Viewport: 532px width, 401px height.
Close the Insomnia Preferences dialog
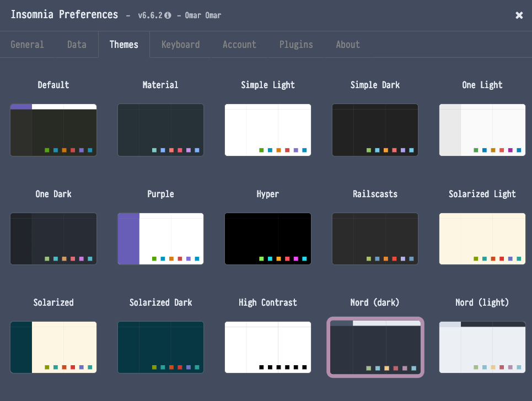[519, 15]
